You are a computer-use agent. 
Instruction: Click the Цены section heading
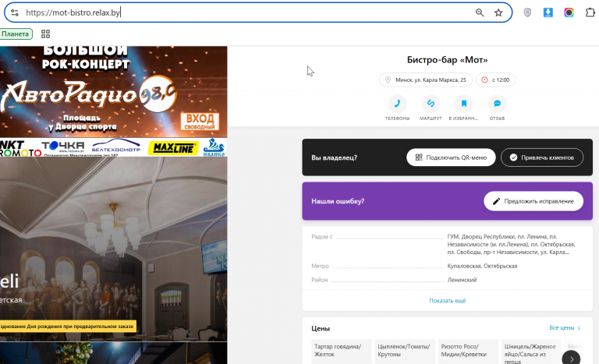321,328
